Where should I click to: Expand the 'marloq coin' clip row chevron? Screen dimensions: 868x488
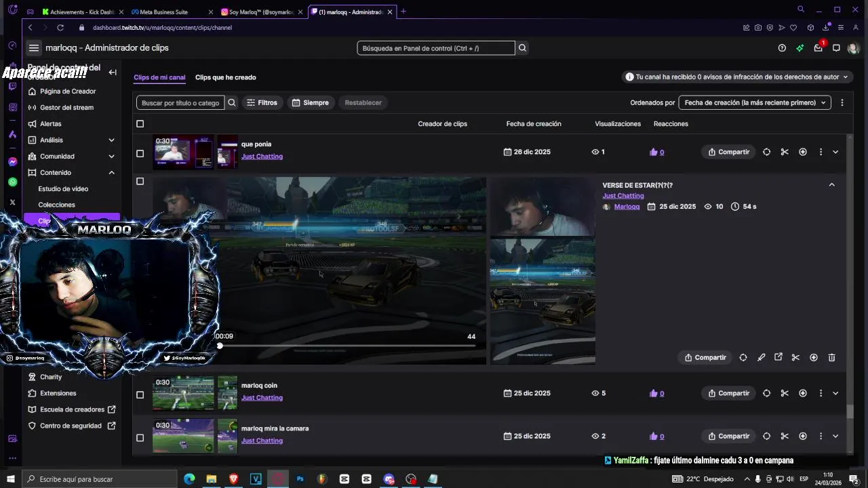835,393
